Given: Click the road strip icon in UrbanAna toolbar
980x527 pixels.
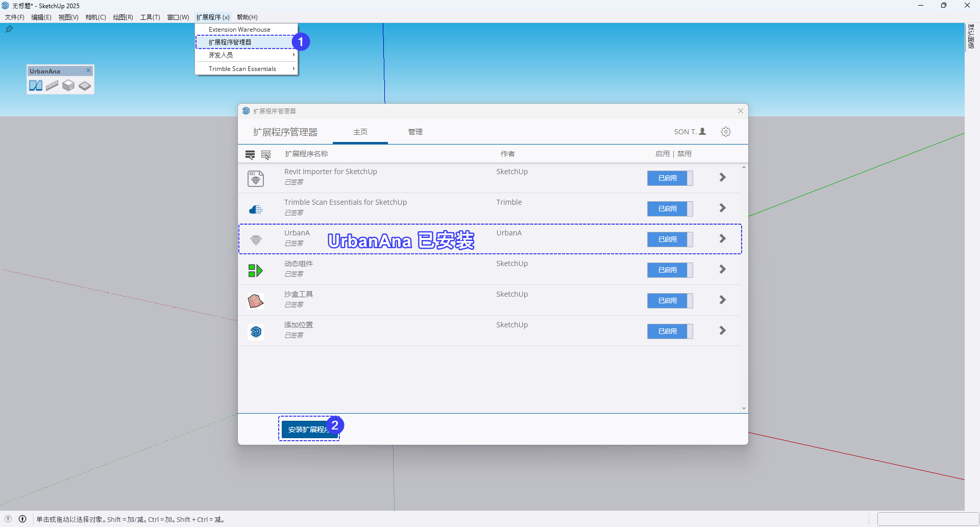Looking at the screenshot, I should 52,86.
